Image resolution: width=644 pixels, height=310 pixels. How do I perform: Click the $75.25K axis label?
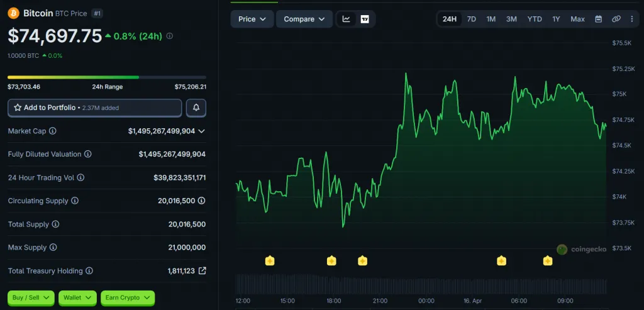point(623,69)
